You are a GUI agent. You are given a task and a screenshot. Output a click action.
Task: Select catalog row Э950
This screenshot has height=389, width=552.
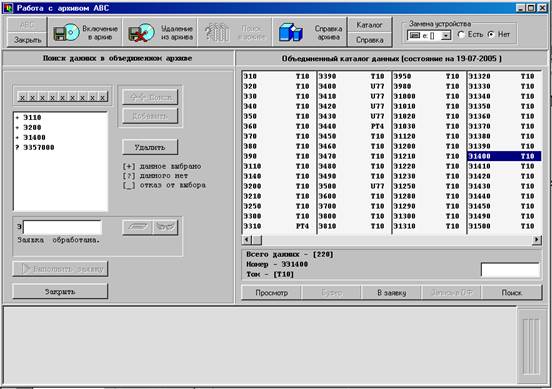pos(429,76)
